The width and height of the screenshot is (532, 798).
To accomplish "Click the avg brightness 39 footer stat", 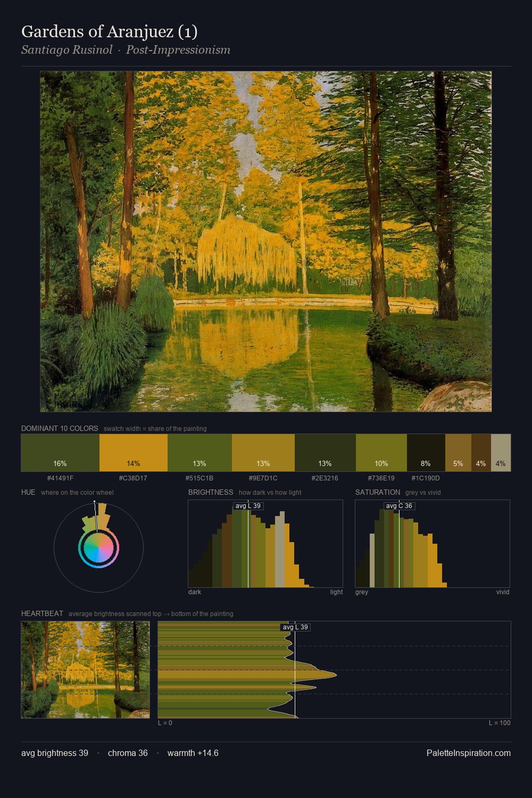I will [55, 753].
